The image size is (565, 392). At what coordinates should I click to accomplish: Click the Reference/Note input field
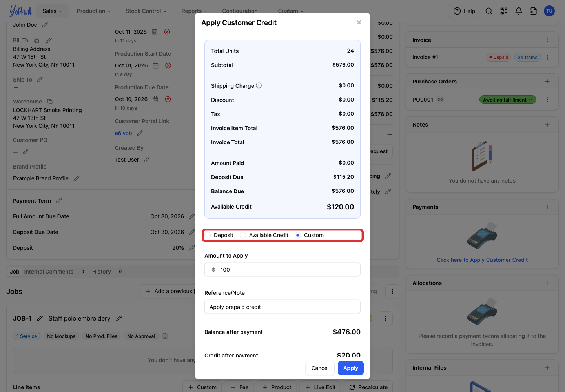282,307
